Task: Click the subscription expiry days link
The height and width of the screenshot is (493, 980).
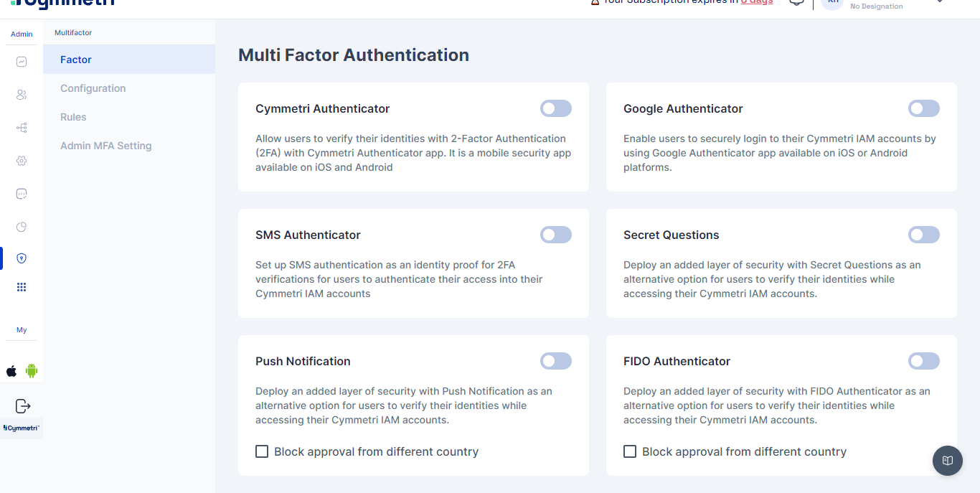Action: click(757, 2)
